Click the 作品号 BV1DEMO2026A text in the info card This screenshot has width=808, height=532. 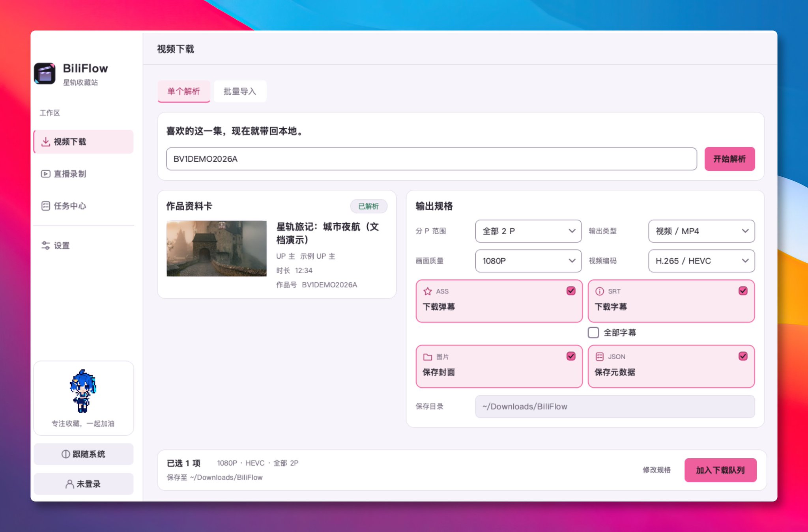pos(316,285)
